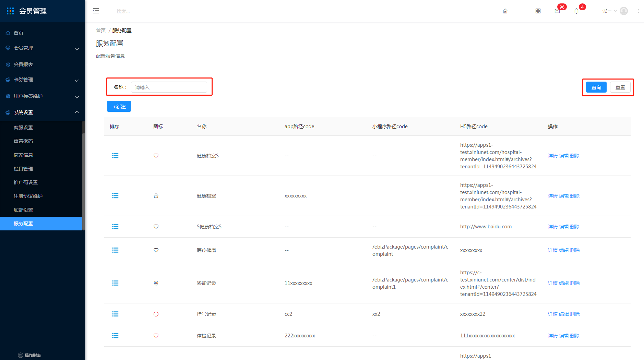This screenshot has width=644, height=360.
Task: Click the cc2 app path cell
Action: tap(288, 314)
